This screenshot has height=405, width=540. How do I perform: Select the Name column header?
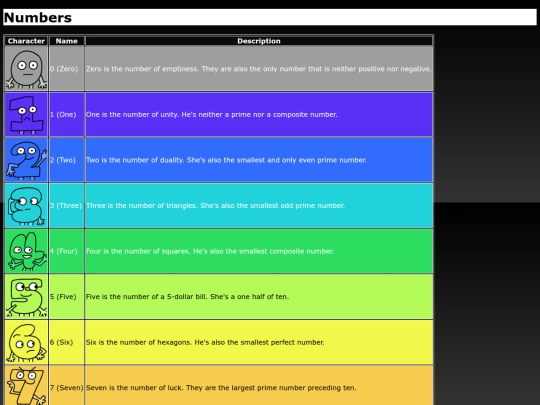coord(66,41)
